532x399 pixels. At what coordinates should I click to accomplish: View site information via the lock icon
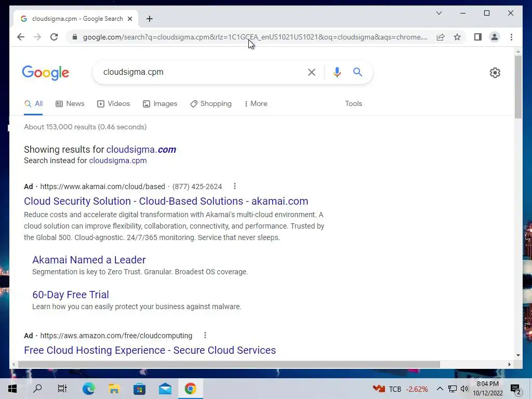pos(75,37)
